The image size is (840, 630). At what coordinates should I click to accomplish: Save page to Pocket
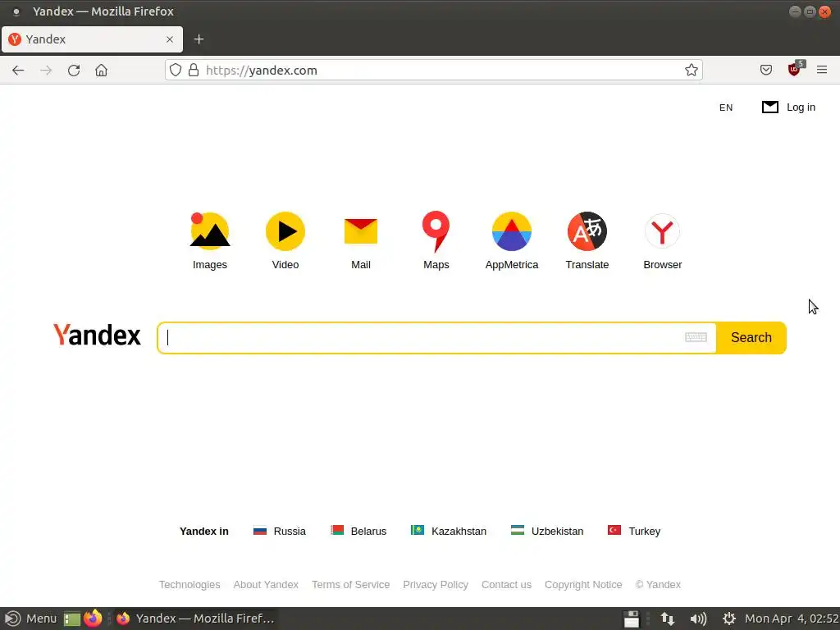(x=766, y=70)
